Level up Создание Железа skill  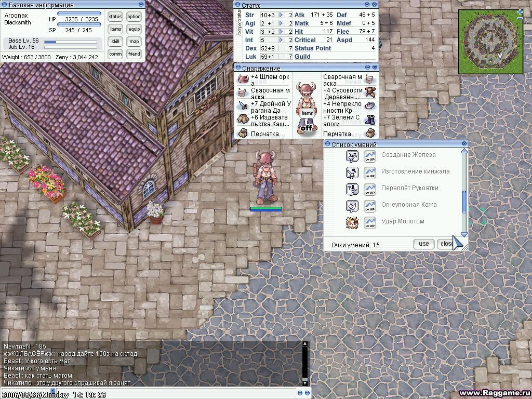[370, 156]
